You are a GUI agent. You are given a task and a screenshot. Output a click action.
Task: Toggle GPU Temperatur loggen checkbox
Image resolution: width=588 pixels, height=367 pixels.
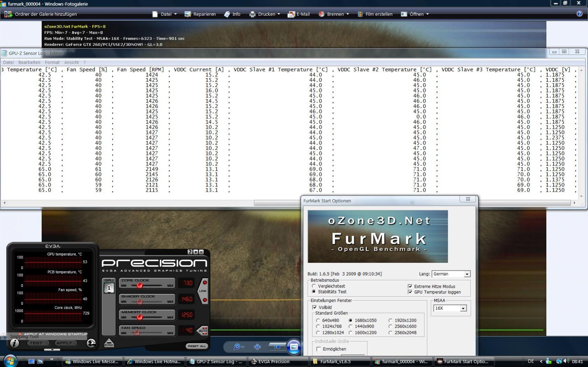pos(410,292)
